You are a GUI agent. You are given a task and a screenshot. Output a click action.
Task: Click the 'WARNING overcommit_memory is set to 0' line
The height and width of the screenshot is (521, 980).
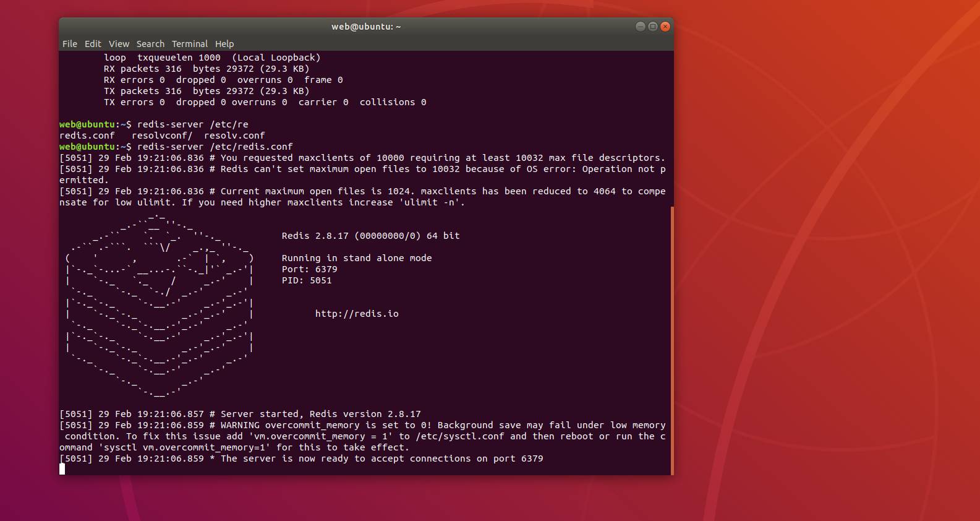point(362,436)
